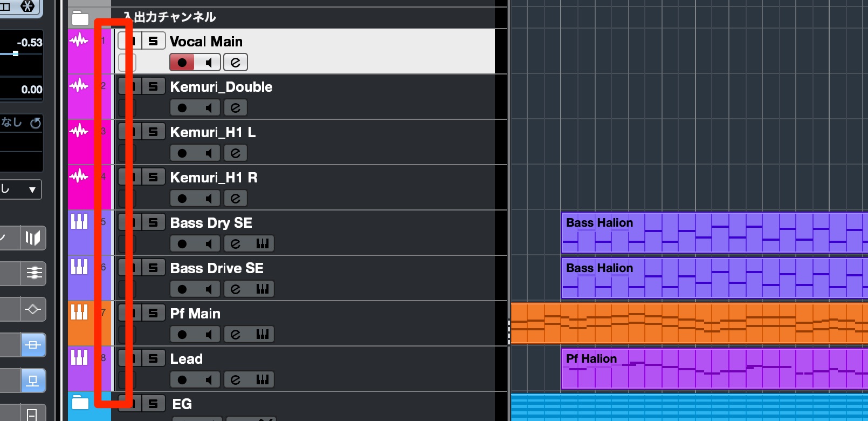The height and width of the screenshot is (421, 868).
Task: Open channel settings for Bass Dry SE
Action: point(236,244)
